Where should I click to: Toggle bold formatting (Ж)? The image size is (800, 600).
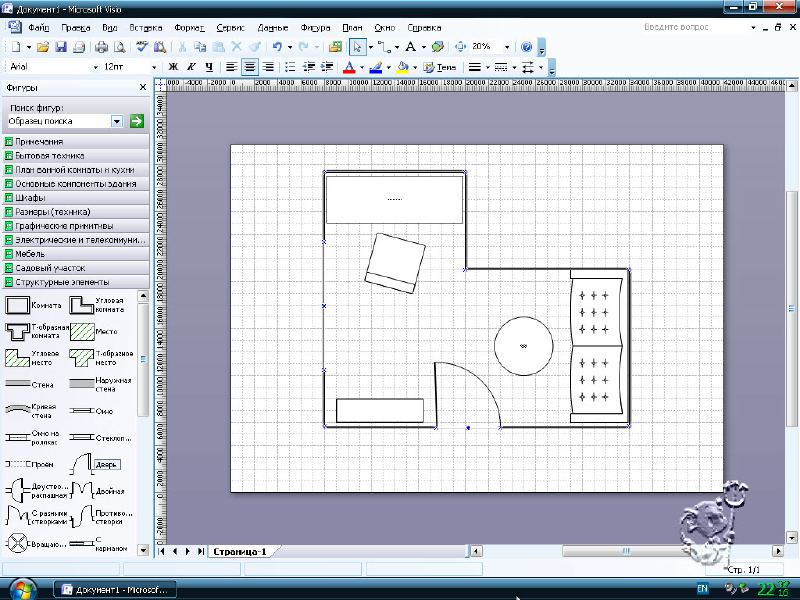pos(172,67)
